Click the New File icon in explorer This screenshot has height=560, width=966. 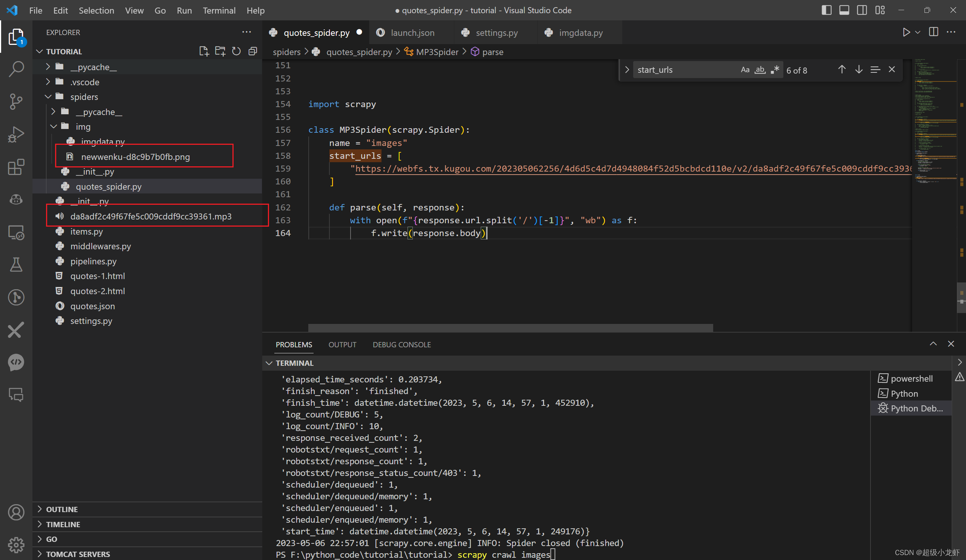[204, 51]
